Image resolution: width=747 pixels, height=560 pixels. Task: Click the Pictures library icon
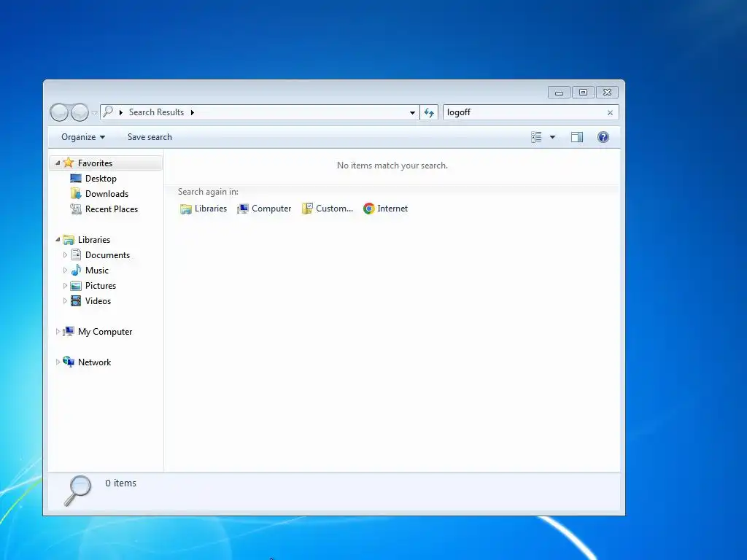[x=76, y=286]
